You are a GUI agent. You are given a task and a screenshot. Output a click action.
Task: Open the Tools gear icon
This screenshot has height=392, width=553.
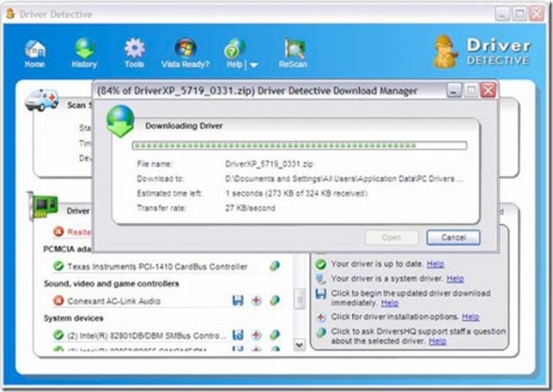(x=134, y=53)
